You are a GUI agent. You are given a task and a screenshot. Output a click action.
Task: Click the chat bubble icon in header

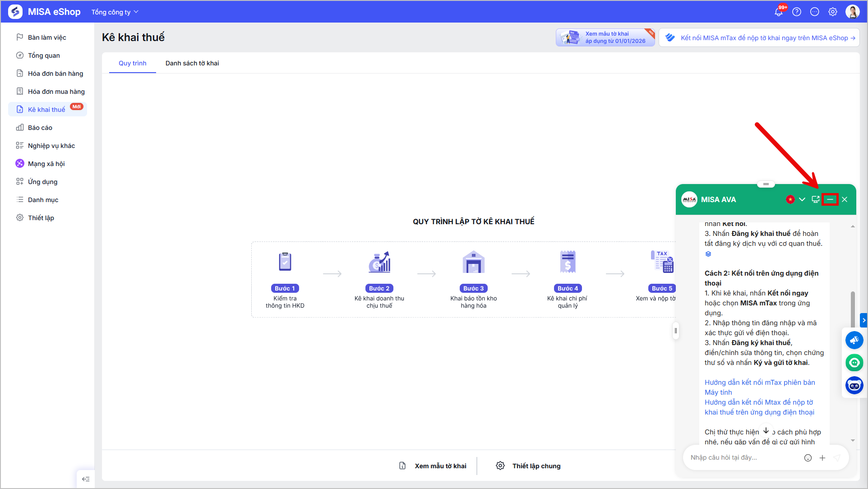coord(815,12)
